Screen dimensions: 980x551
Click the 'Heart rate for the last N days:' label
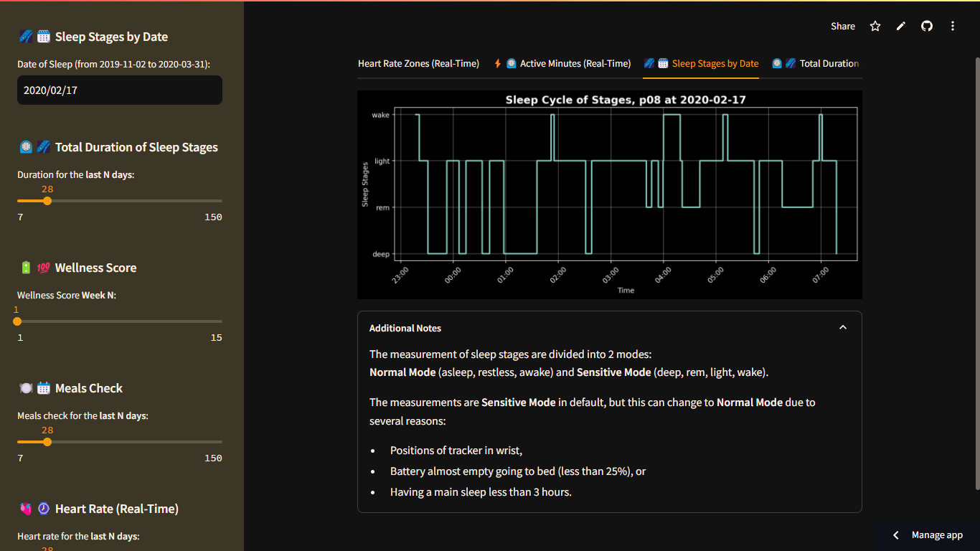78,536
